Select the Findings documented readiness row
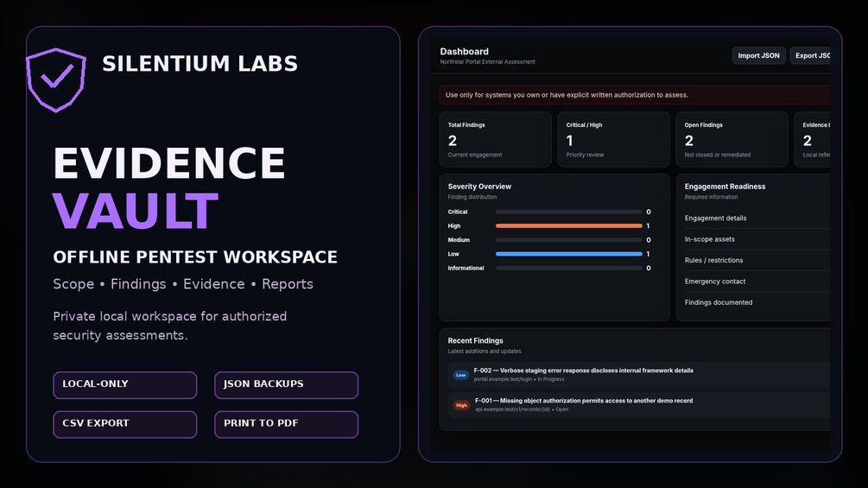868x488 pixels. [x=757, y=302]
